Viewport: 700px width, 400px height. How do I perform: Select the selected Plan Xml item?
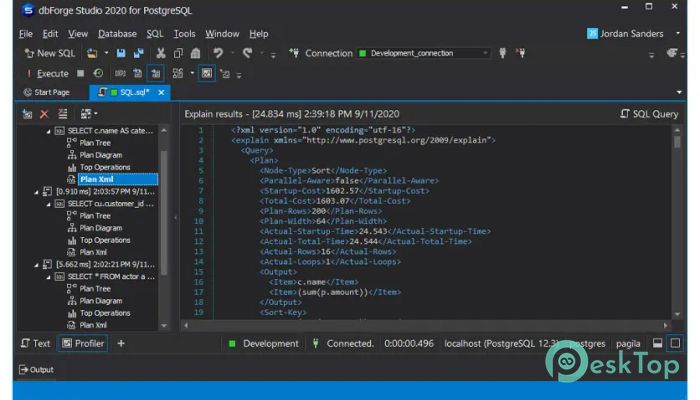(x=118, y=179)
